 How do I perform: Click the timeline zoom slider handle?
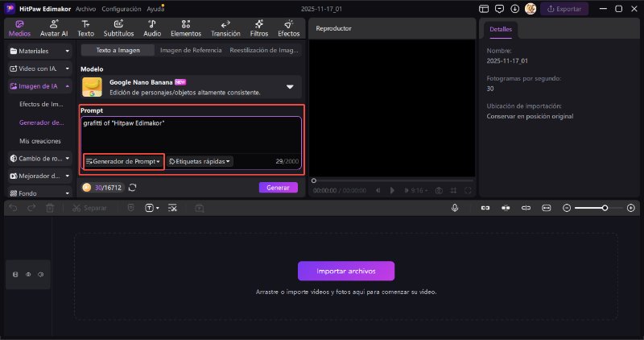click(x=605, y=208)
